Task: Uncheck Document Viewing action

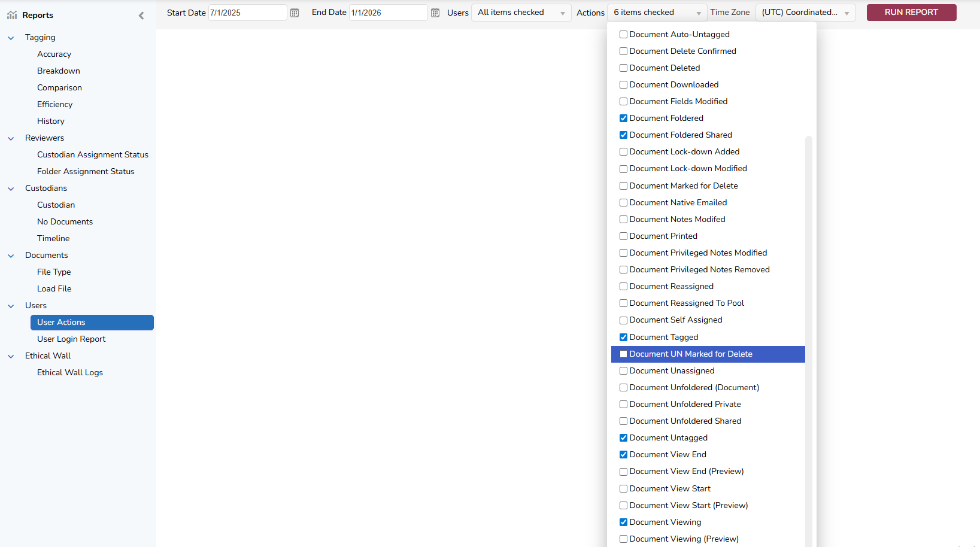Action: pos(623,522)
